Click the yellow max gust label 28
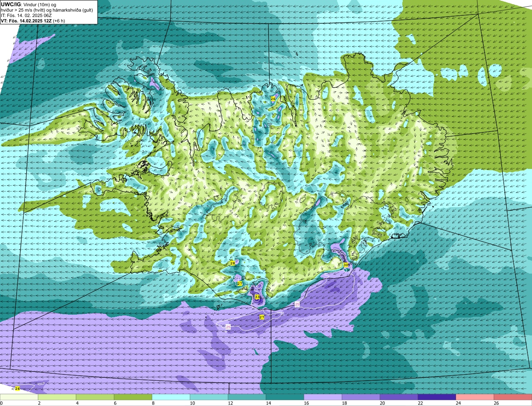 (x=232, y=263)
